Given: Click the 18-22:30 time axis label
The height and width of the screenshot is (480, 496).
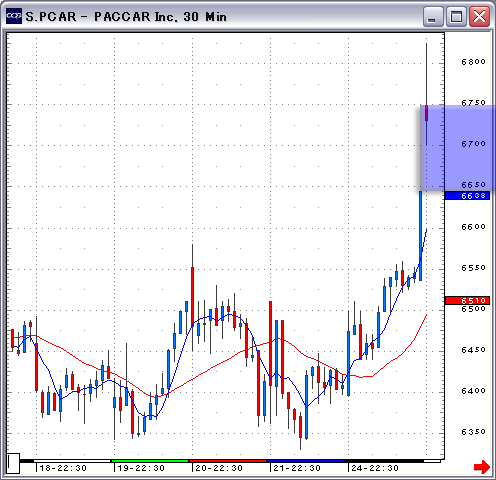Looking at the screenshot, I should point(63,468).
